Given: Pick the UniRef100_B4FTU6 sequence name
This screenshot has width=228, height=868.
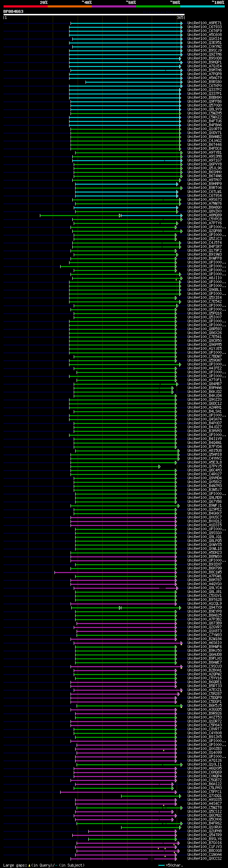Looking at the screenshot, I should point(204,121).
